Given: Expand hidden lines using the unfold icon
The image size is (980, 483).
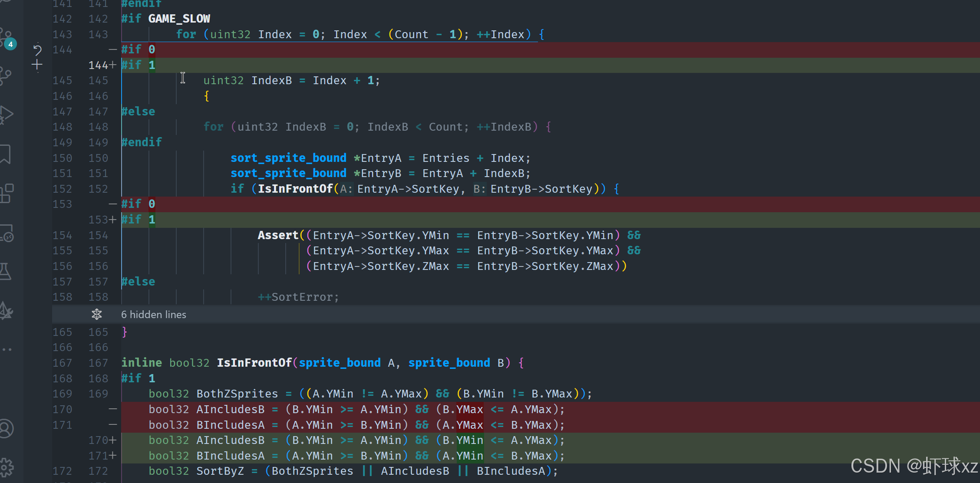Looking at the screenshot, I should [x=96, y=314].
